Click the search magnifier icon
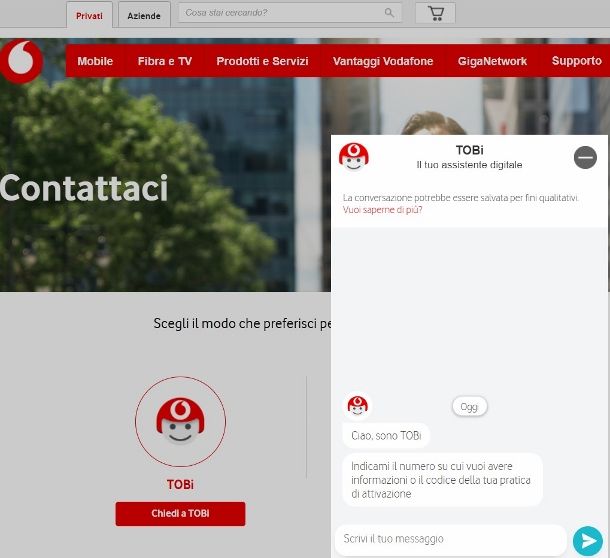This screenshot has height=558, width=610. click(x=389, y=13)
